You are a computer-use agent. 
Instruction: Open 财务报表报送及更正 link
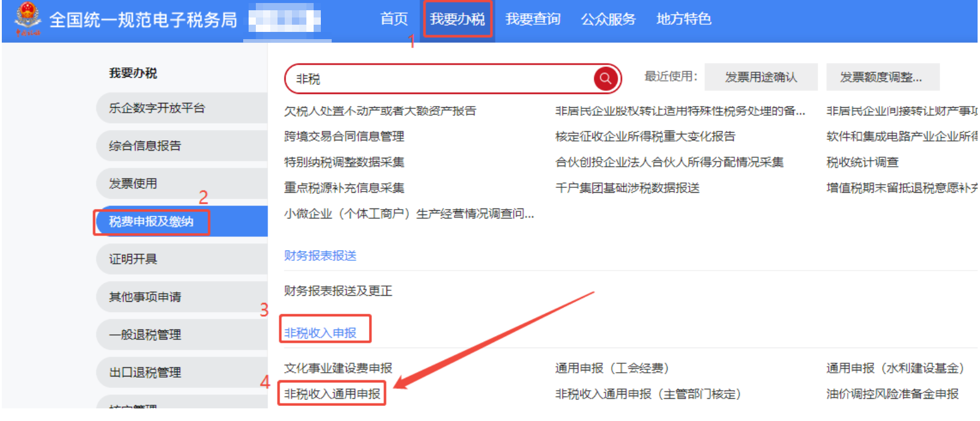[338, 291]
